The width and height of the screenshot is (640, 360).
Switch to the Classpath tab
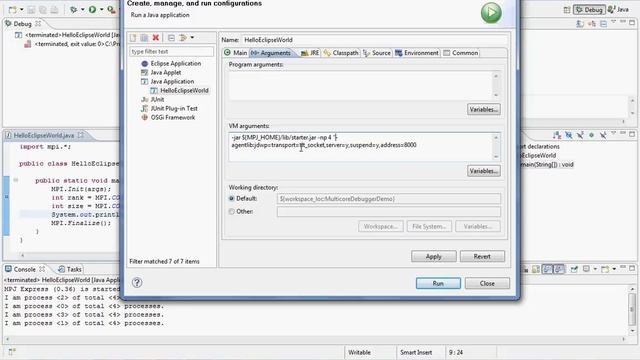[341, 53]
